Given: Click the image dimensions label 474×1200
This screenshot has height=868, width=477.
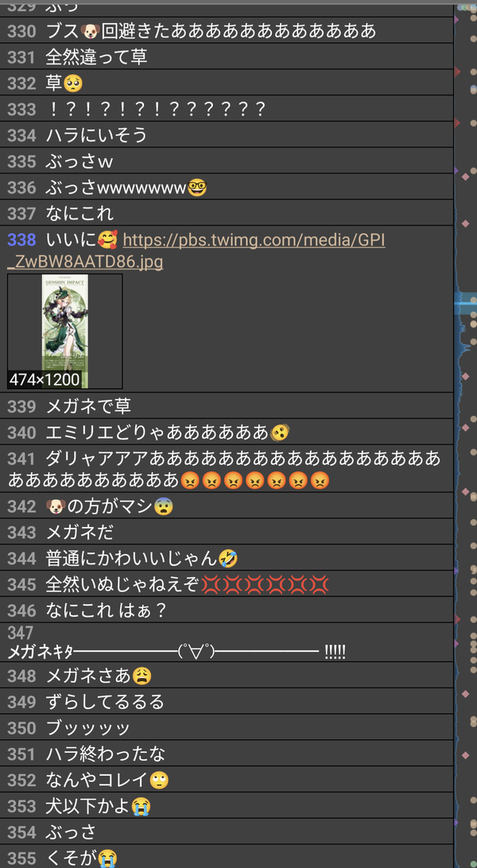Looking at the screenshot, I should point(45,379).
